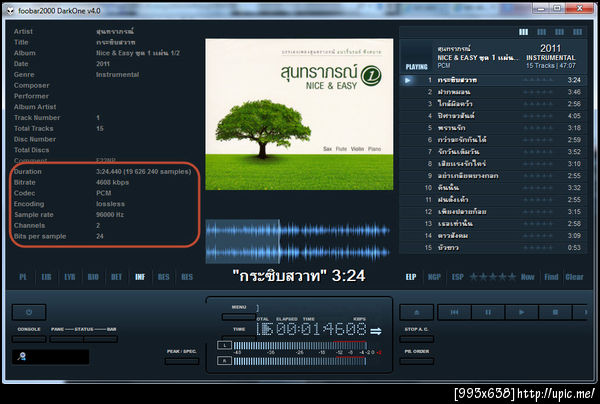This screenshot has height=404, width=600.
Task: Toggle the TIME display button
Action: coord(239,339)
